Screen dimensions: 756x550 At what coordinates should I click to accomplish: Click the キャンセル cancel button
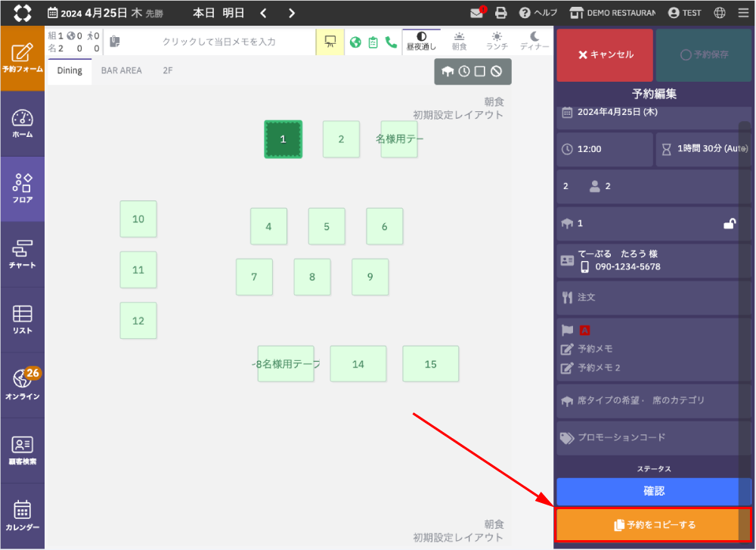[605, 55]
